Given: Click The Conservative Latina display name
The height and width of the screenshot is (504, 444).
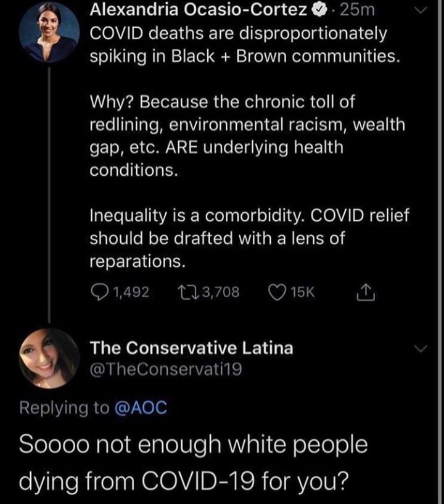Looking at the screenshot, I should point(191,349).
